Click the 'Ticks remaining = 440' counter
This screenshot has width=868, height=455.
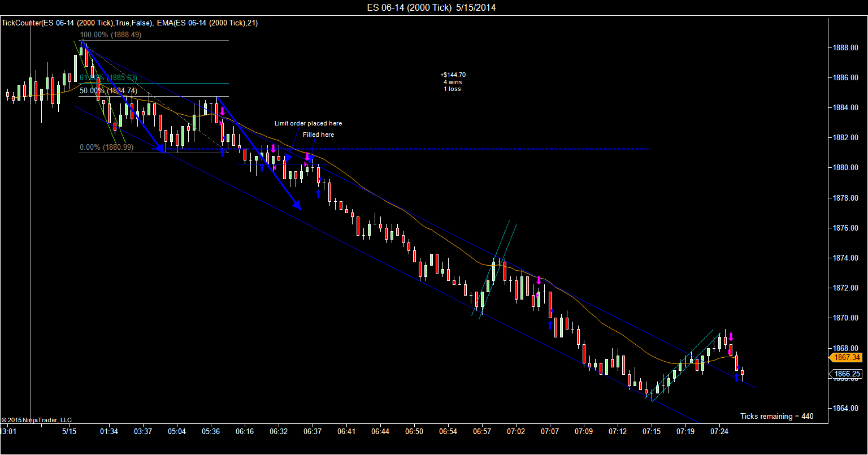pyautogui.click(x=777, y=417)
